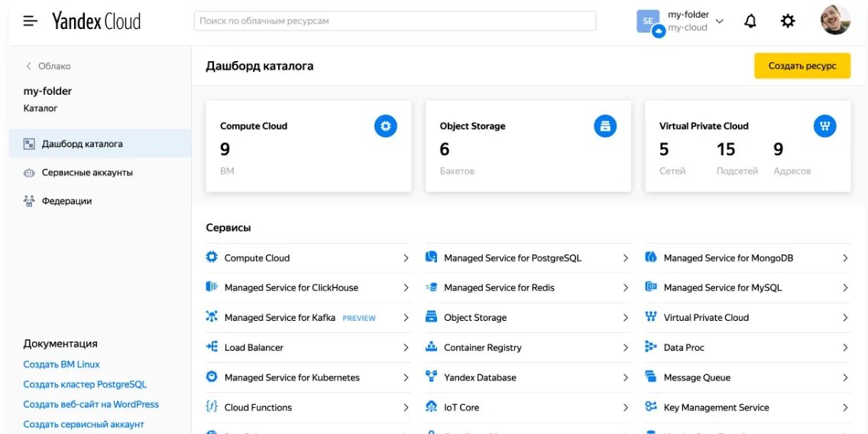
Task: Click the Container Registry icon
Action: pyautogui.click(x=431, y=347)
